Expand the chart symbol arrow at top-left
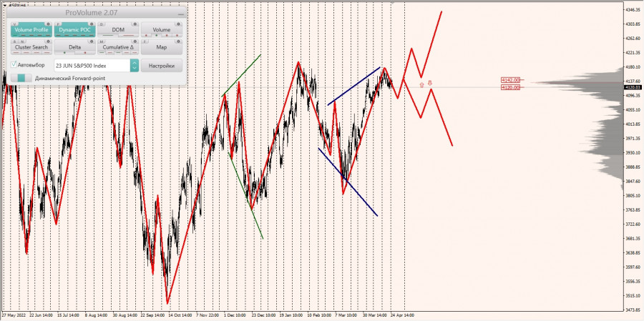The image size is (644, 321). 4,5
